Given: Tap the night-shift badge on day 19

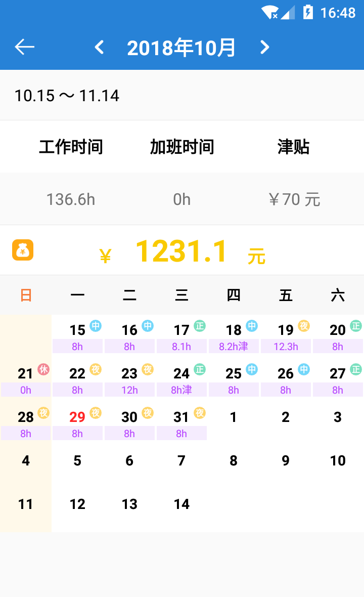Looking at the screenshot, I should 304,326.
